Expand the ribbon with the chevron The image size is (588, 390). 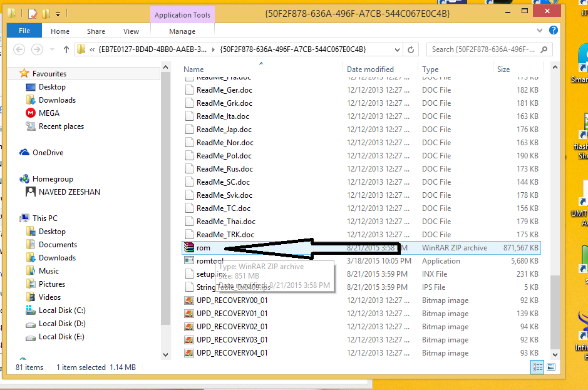pos(540,31)
